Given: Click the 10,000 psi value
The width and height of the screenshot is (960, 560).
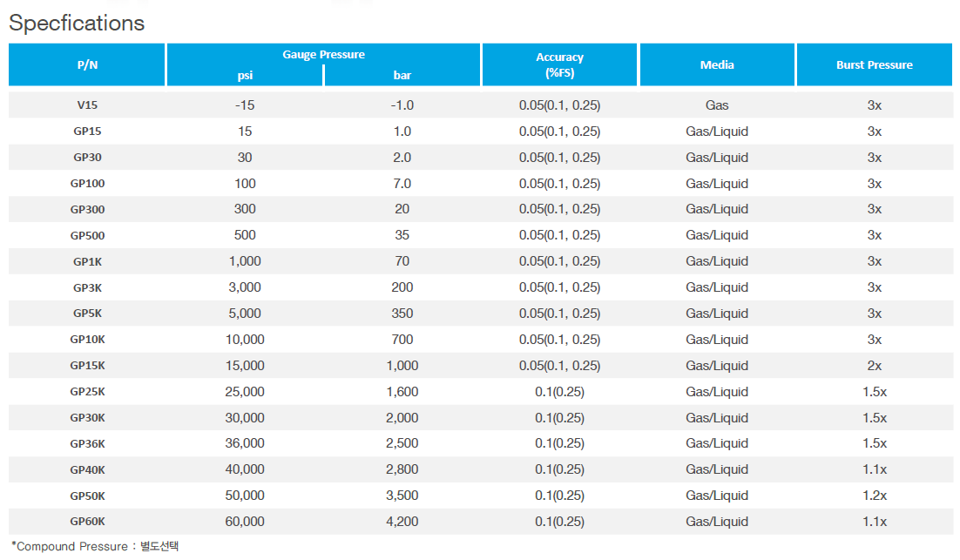Looking at the screenshot, I should 245,340.
